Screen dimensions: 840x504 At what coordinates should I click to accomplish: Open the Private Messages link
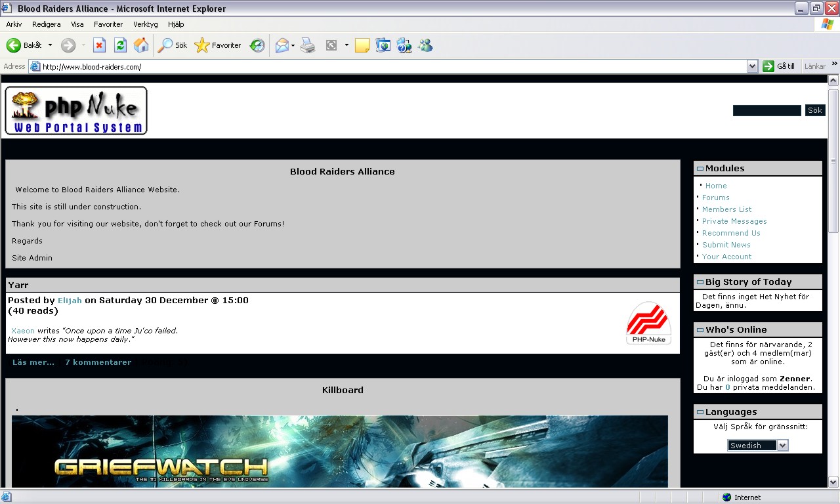(x=734, y=221)
